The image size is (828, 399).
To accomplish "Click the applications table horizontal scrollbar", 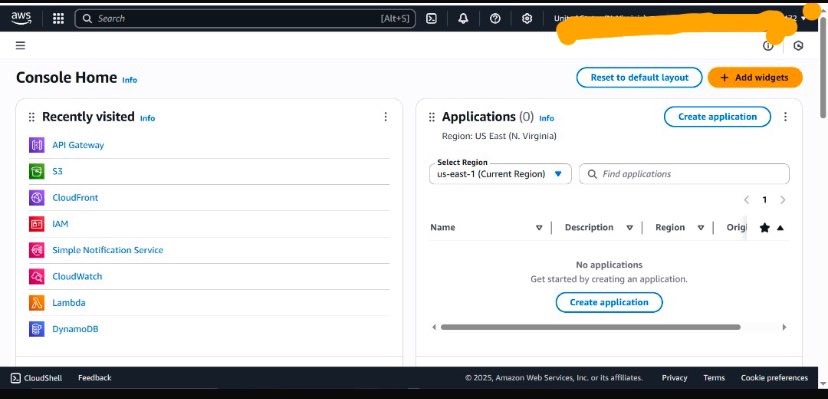I will [590, 327].
